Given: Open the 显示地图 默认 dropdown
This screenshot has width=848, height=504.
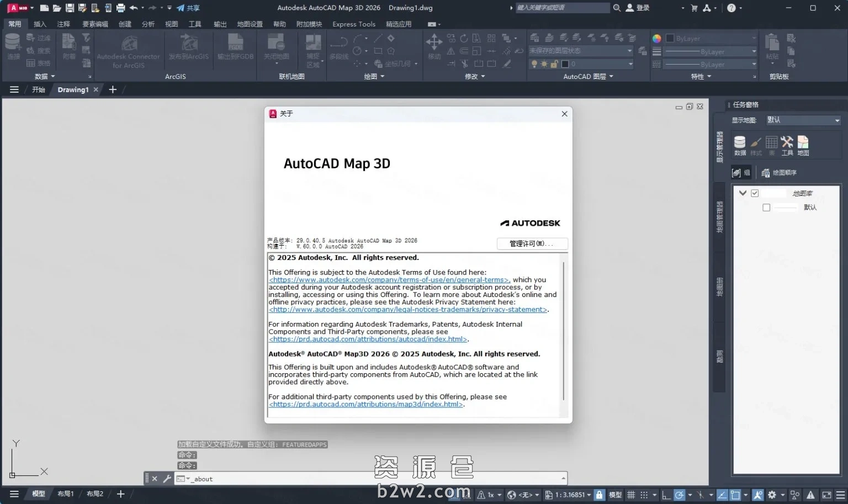Looking at the screenshot, I should point(837,120).
